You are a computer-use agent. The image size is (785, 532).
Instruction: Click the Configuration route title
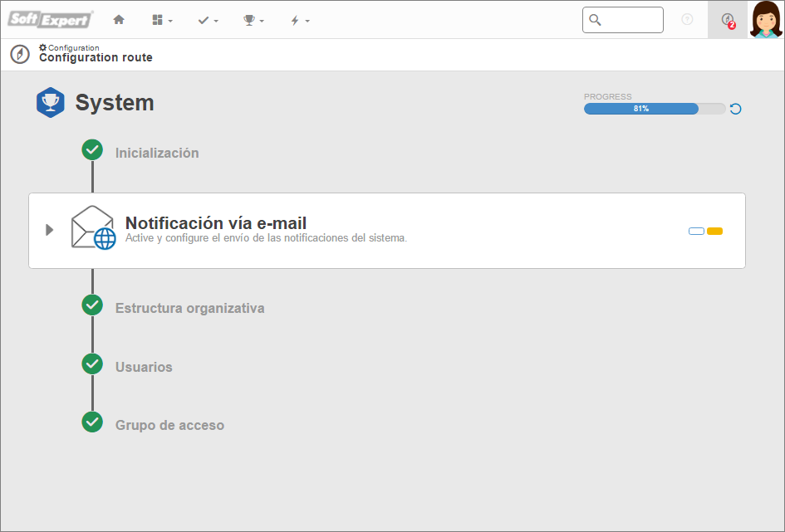pos(96,57)
